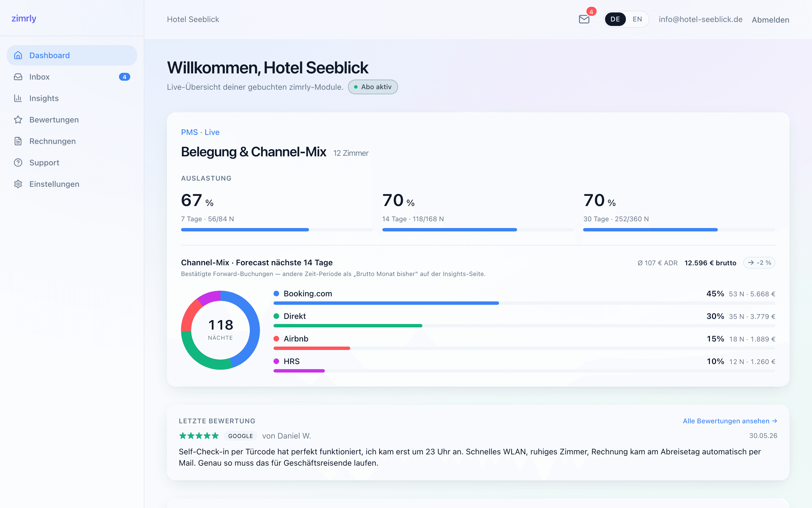812x508 pixels.
Task: Click the 7 Tage occupancy progress bar
Action: [277, 230]
